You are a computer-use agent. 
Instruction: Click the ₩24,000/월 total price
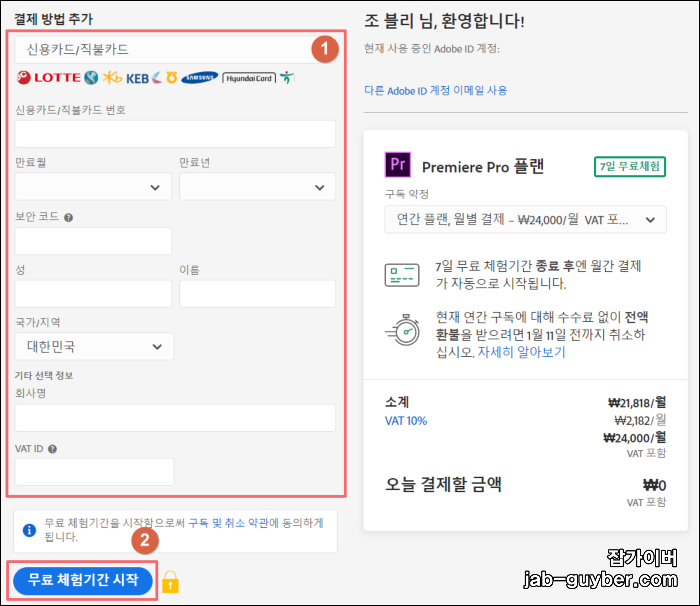pyautogui.click(x=635, y=438)
